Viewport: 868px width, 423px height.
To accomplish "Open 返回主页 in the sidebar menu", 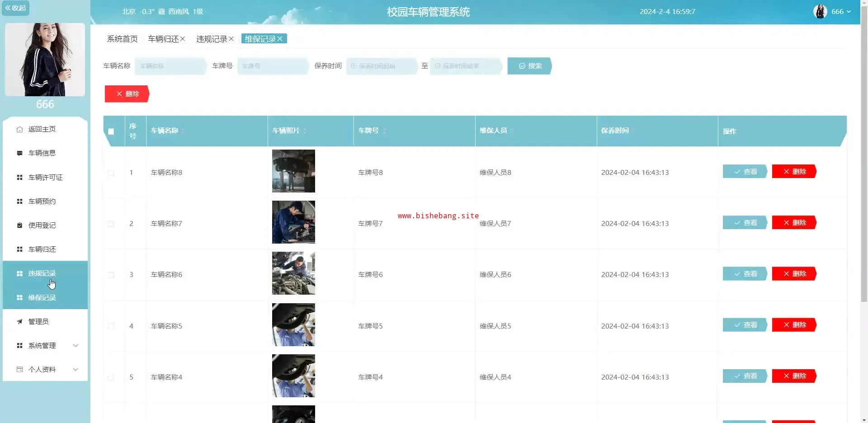I will click(x=45, y=129).
